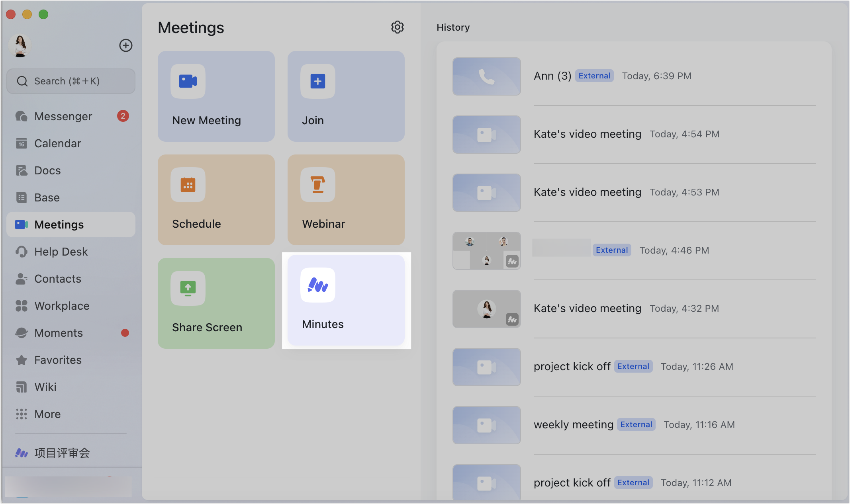Click Ann (3) External call history entry

point(639,76)
